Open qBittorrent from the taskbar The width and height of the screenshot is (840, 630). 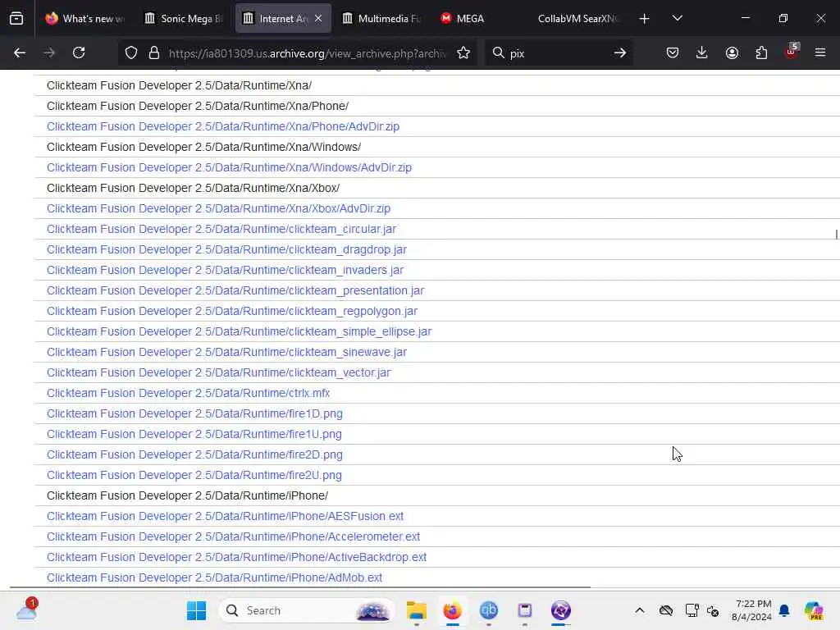[x=489, y=610]
